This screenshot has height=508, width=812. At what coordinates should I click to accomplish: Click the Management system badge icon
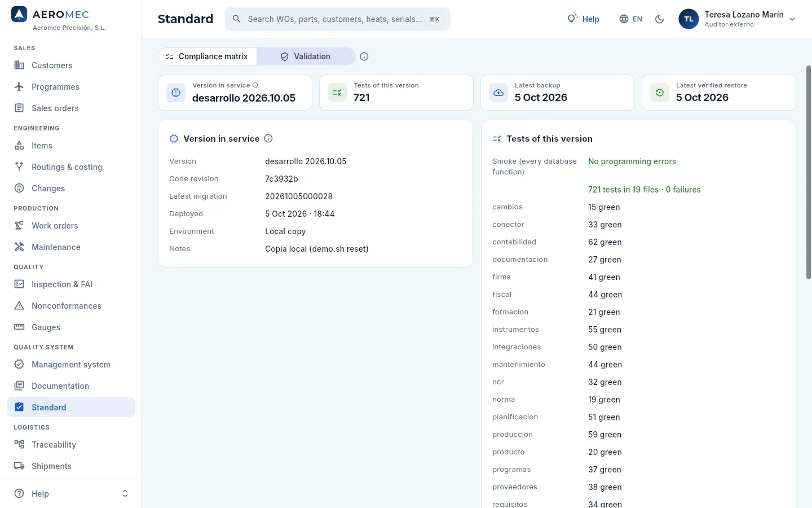tap(19, 365)
